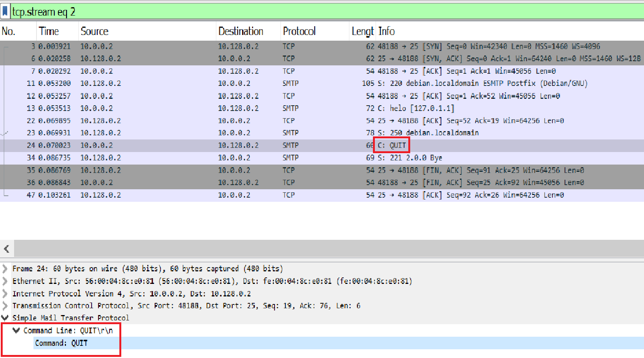Collapse the Command Line: QUIT field
The height and width of the screenshot is (358, 644).
coord(16,330)
